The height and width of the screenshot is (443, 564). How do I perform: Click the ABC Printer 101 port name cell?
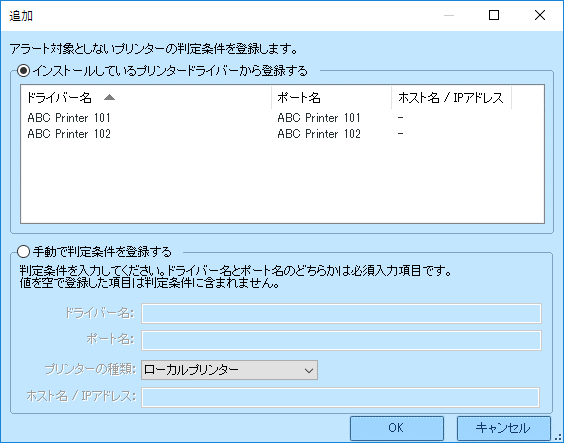point(319,118)
